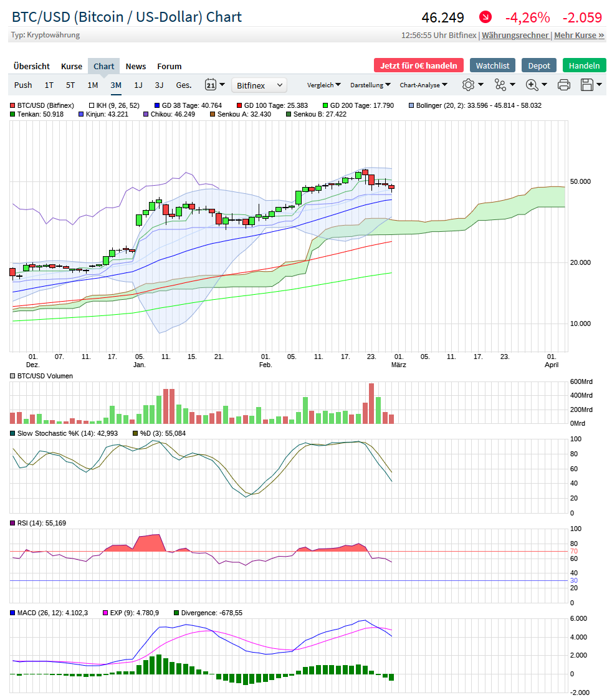Click the Senkou A: 32.430 legend
Image resolution: width=612 pixels, height=700 pixels.
tap(241, 114)
